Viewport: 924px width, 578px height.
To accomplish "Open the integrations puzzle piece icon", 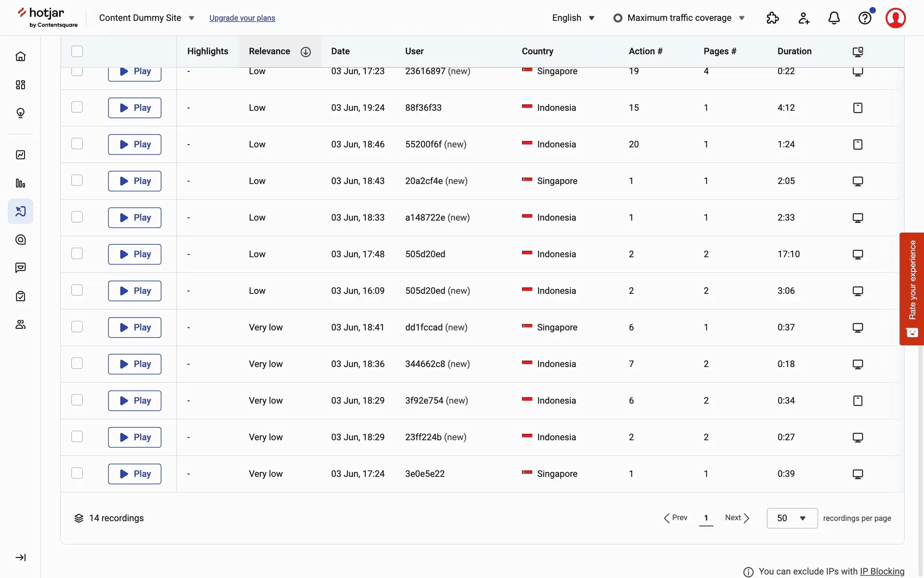I will 772,18.
